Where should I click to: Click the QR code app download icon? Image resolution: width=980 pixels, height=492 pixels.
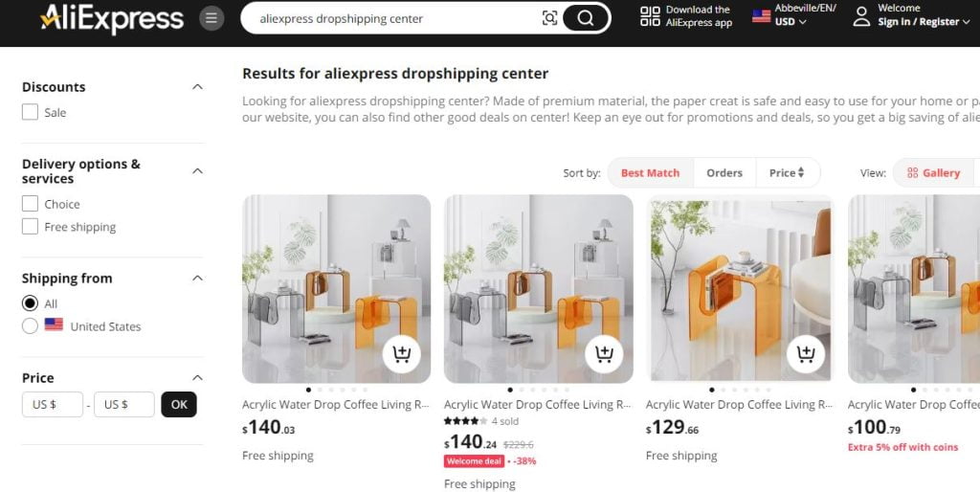point(650,16)
